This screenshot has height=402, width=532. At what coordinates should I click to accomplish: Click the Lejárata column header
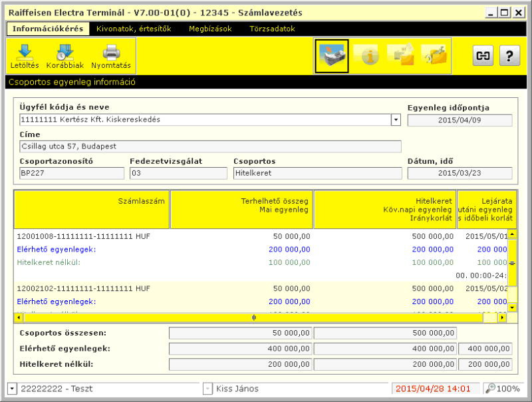tap(487, 210)
